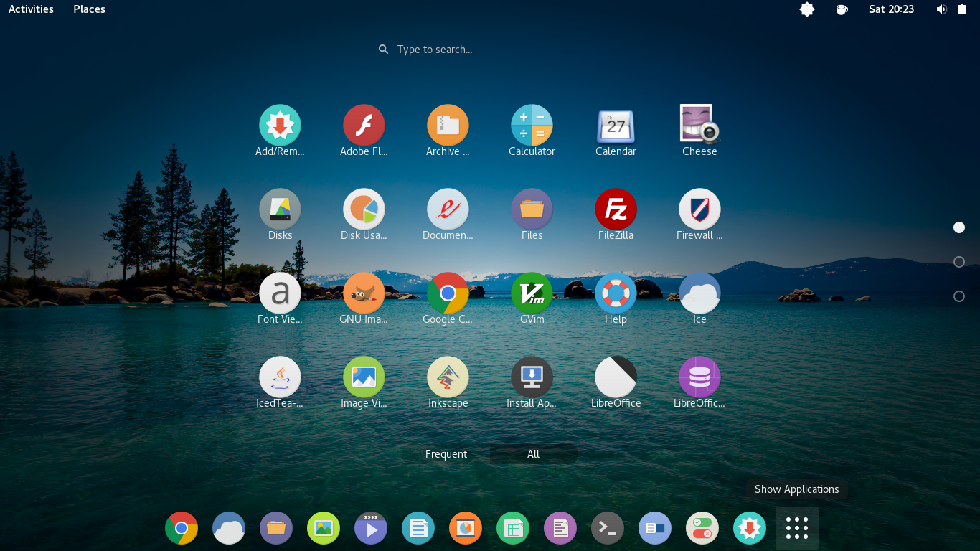The width and height of the screenshot is (980, 551).
Task: Launch the Terminal from the dock
Action: click(608, 529)
